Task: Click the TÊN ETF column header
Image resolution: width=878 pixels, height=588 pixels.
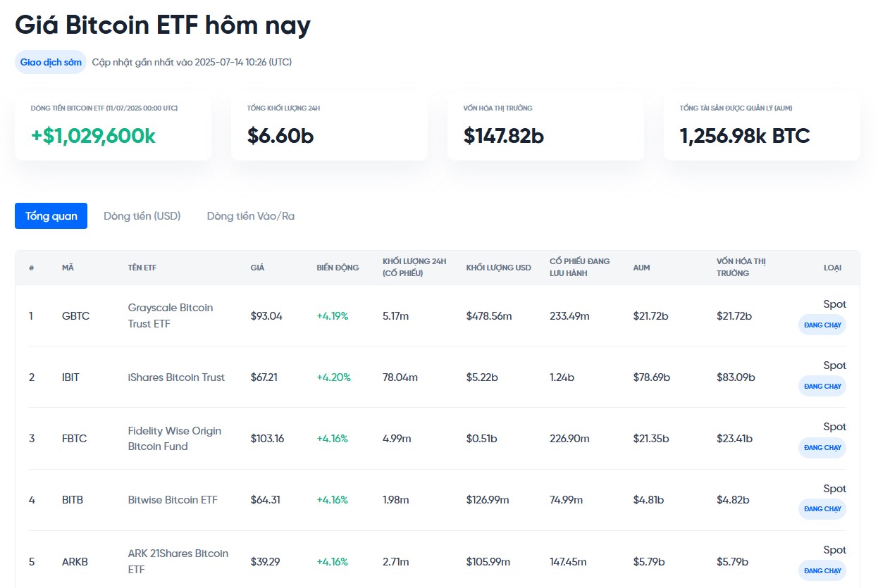Action: click(x=143, y=268)
